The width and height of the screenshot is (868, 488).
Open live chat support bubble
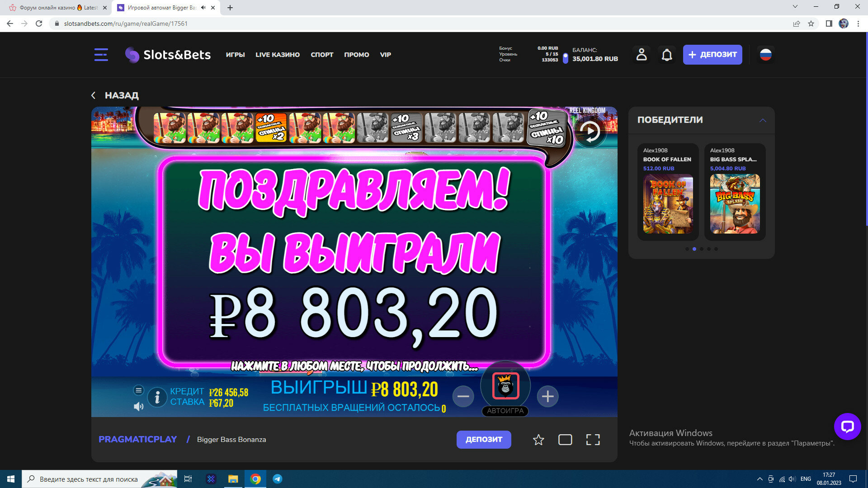[x=847, y=426]
